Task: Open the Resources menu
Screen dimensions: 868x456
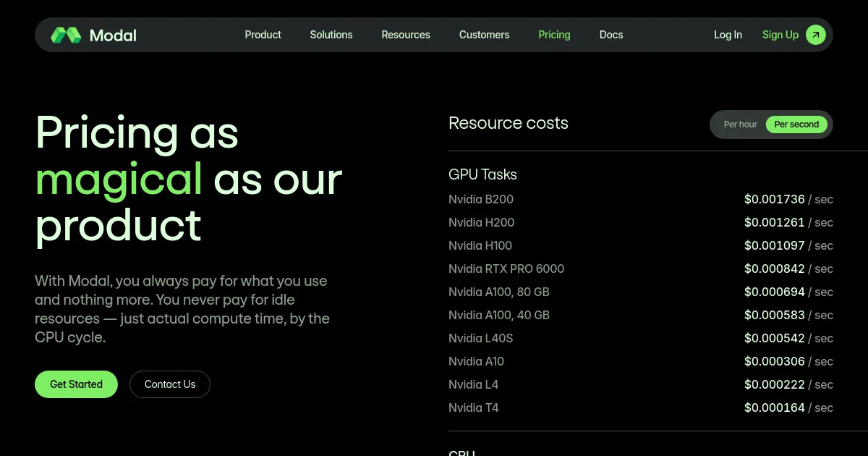Action: [x=406, y=35]
